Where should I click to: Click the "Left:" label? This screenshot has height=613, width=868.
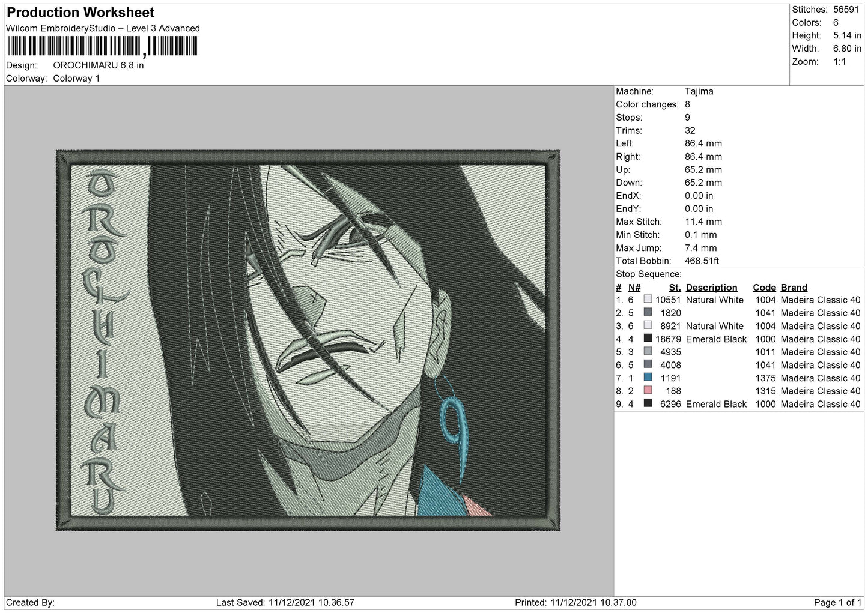click(x=625, y=143)
